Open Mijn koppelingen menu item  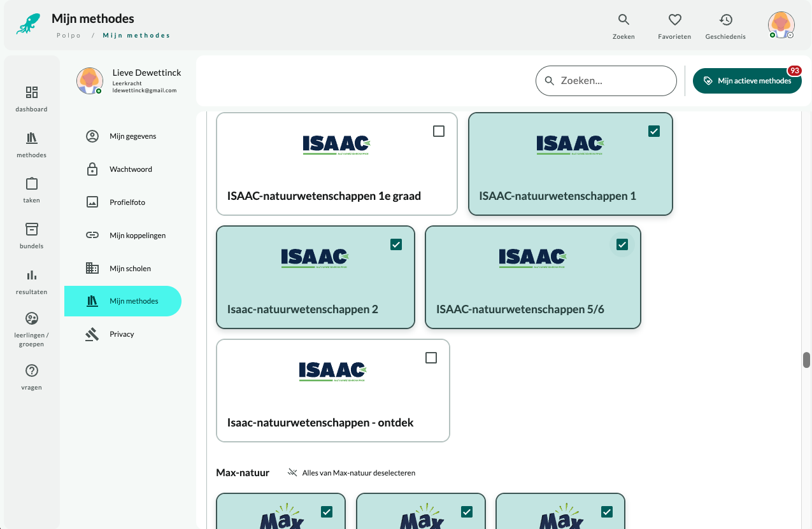pyautogui.click(x=123, y=236)
